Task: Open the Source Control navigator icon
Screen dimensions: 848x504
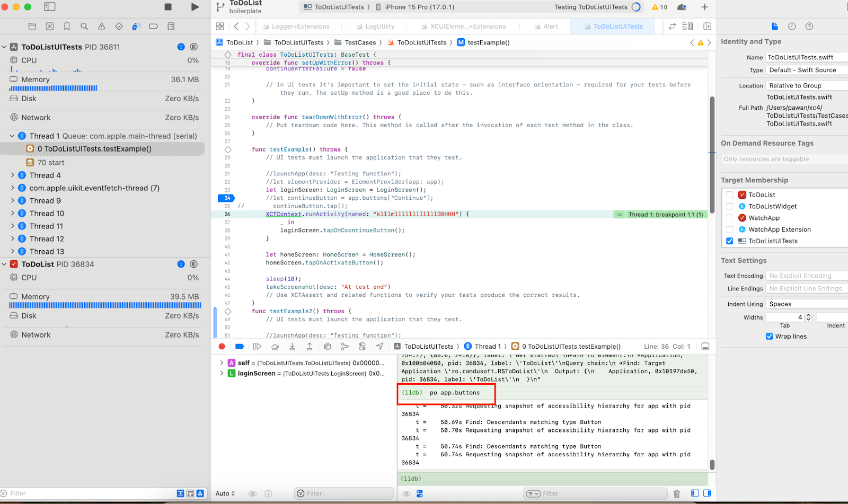Action: [50, 26]
